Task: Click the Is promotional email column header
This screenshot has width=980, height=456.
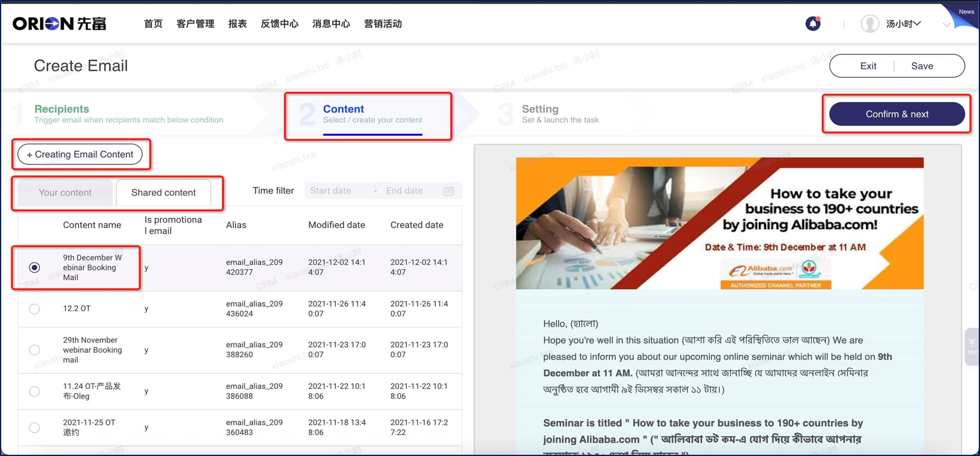Action: (173, 225)
